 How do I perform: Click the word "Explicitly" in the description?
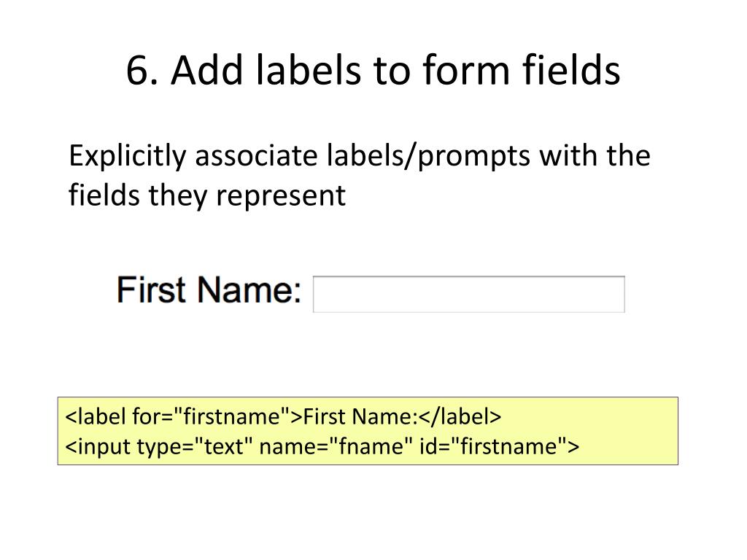coord(128,157)
